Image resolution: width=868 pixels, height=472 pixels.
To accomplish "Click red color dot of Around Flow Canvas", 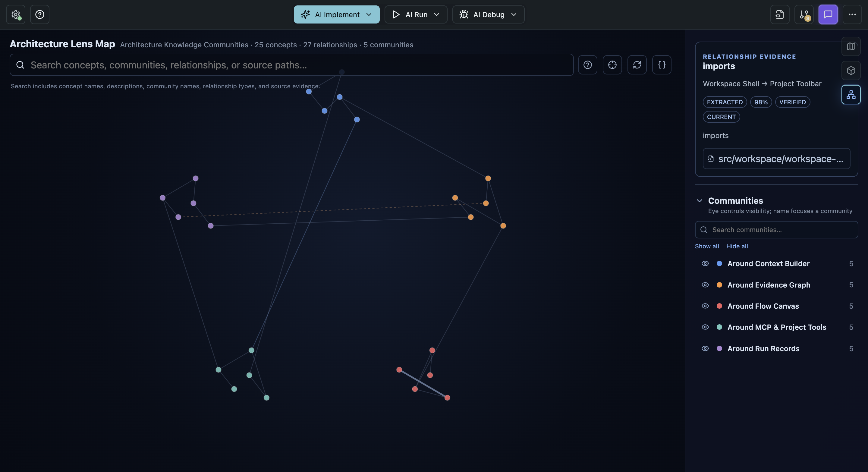I will tap(719, 306).
